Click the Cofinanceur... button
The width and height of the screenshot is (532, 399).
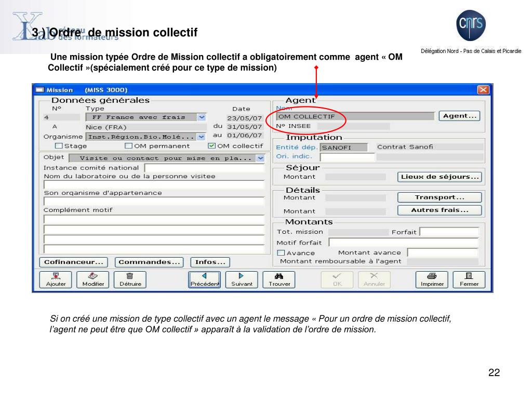click(74, 262)
